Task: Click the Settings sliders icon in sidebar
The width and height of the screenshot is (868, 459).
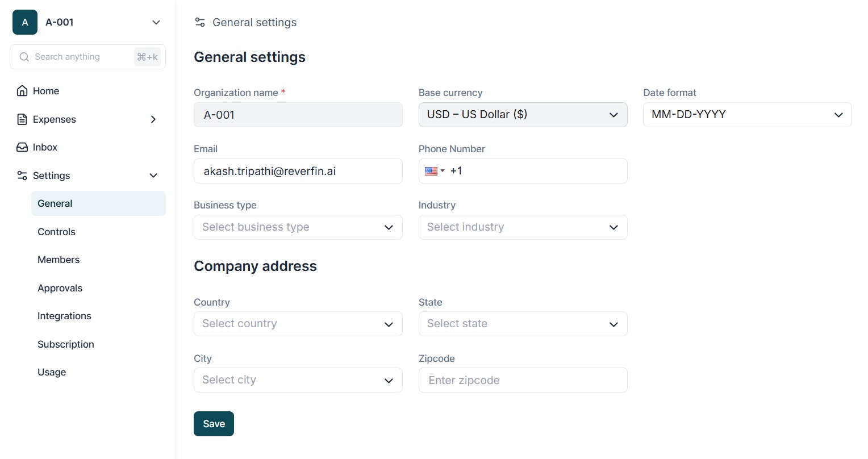Action: pyautogui.click(x=22, y=176)
